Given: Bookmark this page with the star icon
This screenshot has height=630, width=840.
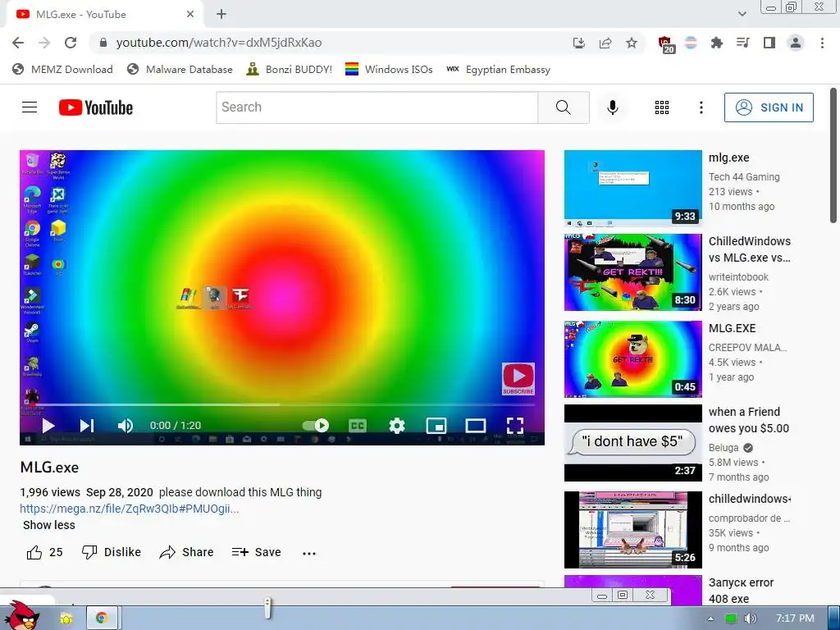Looking at the screenshot, I should 632,43.
